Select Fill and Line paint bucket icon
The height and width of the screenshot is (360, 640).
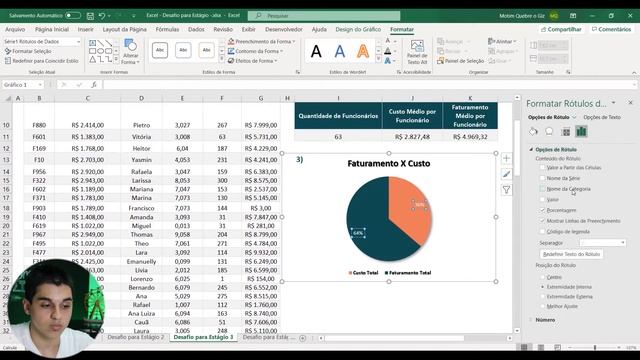[533, 131]
